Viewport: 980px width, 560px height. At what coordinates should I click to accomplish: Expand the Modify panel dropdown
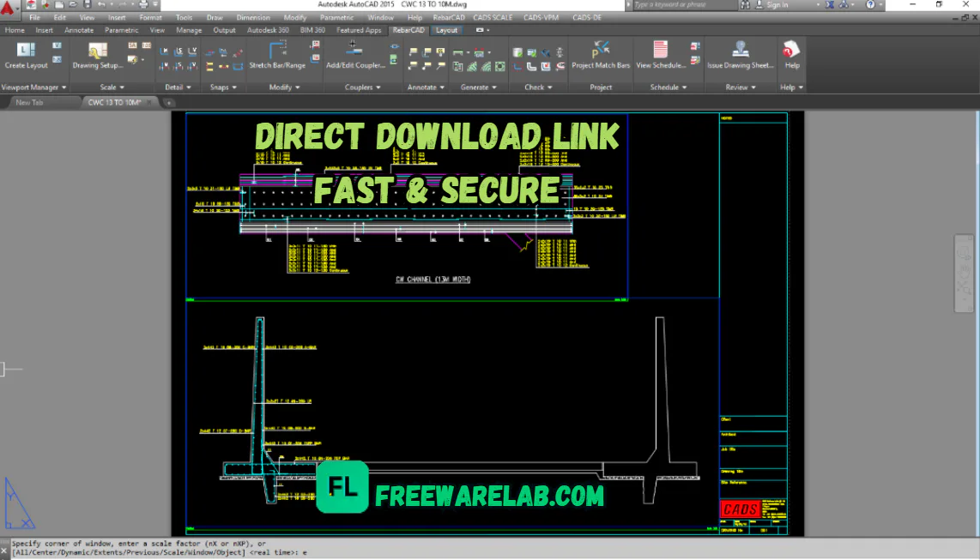[284, 87]
